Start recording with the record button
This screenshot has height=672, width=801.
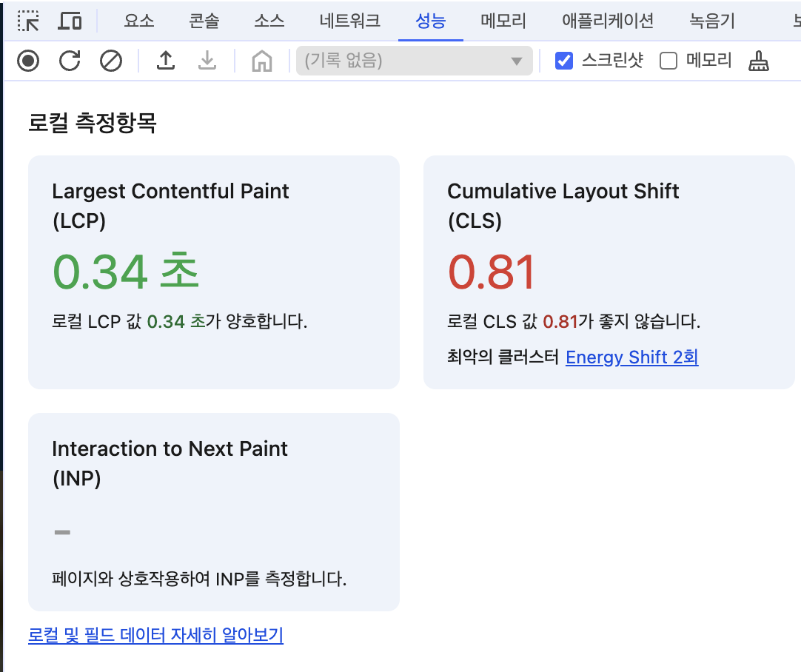[28, 61]
